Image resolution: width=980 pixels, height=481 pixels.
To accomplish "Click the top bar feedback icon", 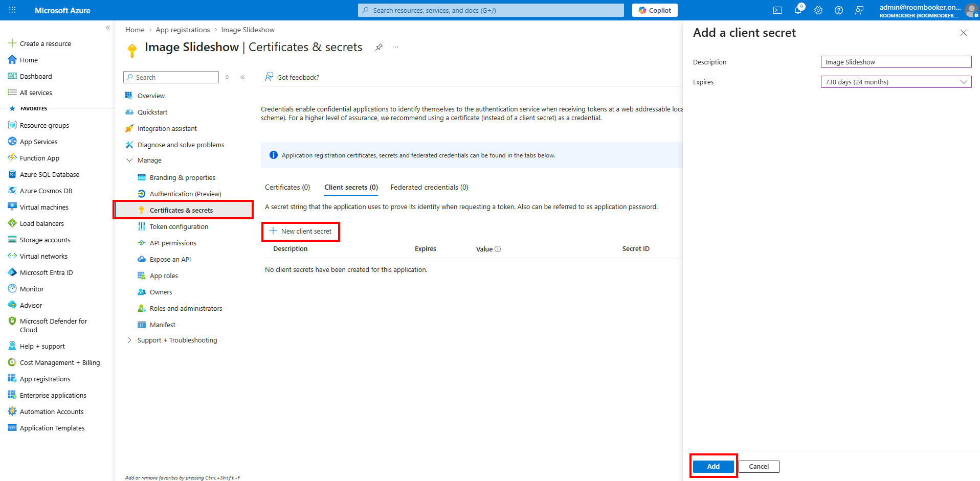I will coord(859,10).
